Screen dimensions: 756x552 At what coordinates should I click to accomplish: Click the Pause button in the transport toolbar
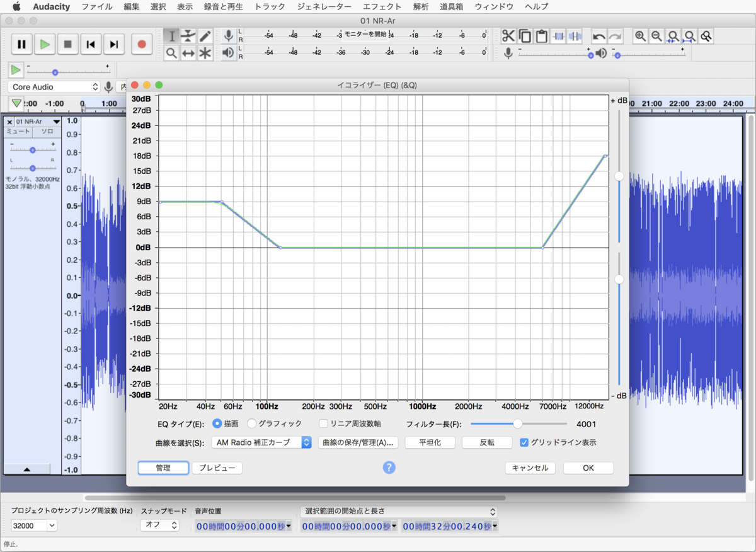pos(21,44)
